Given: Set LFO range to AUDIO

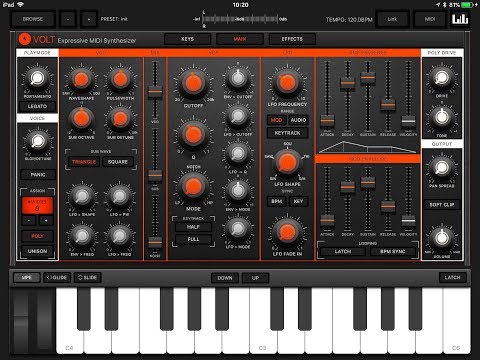Looking at the screenshot, I should tap(298, 120).
